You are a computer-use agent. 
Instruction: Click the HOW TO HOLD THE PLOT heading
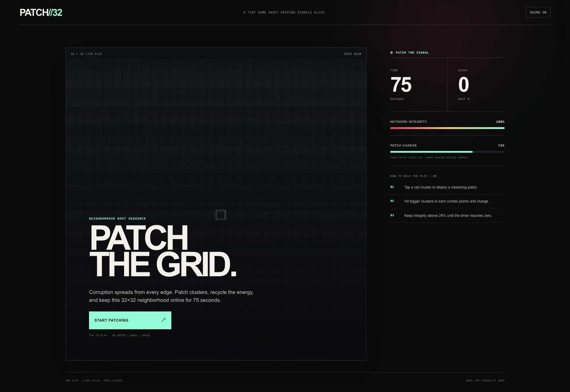(413, 176)
